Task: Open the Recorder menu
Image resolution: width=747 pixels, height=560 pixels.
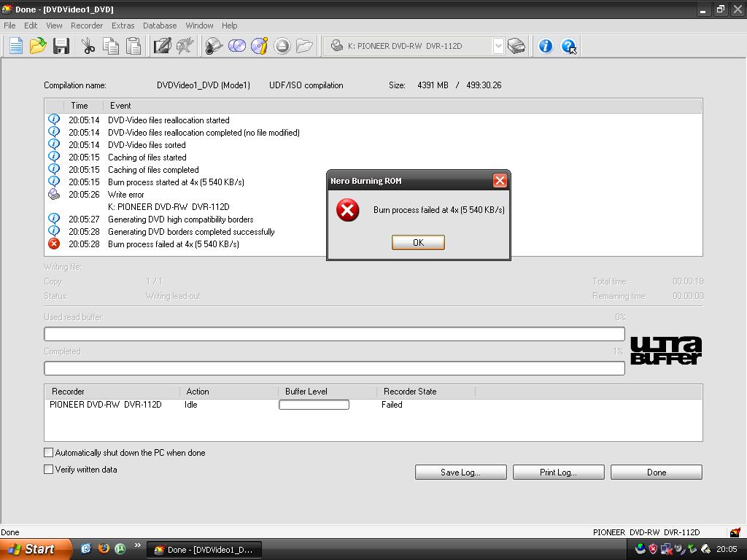Action: pyautogui.click(x=87, y=26)
